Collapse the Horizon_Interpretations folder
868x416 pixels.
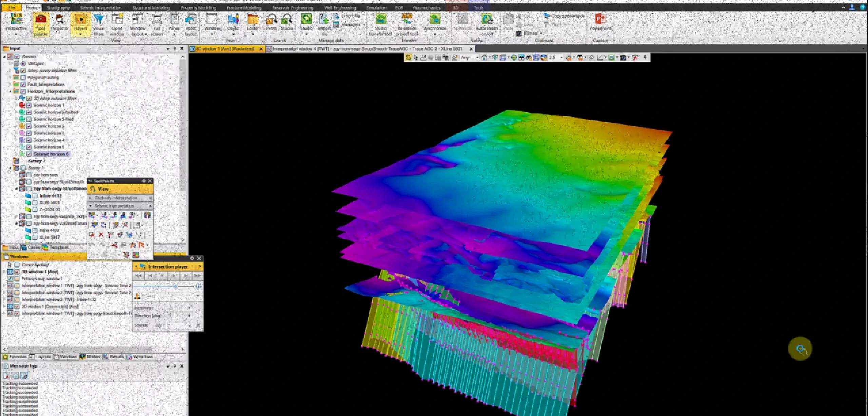click(11, 92)
